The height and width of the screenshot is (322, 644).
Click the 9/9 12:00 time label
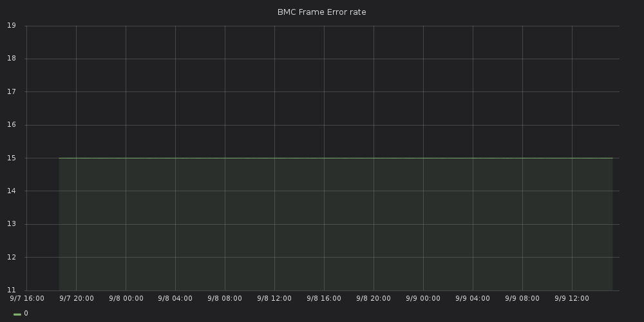(x=572, y=299)
